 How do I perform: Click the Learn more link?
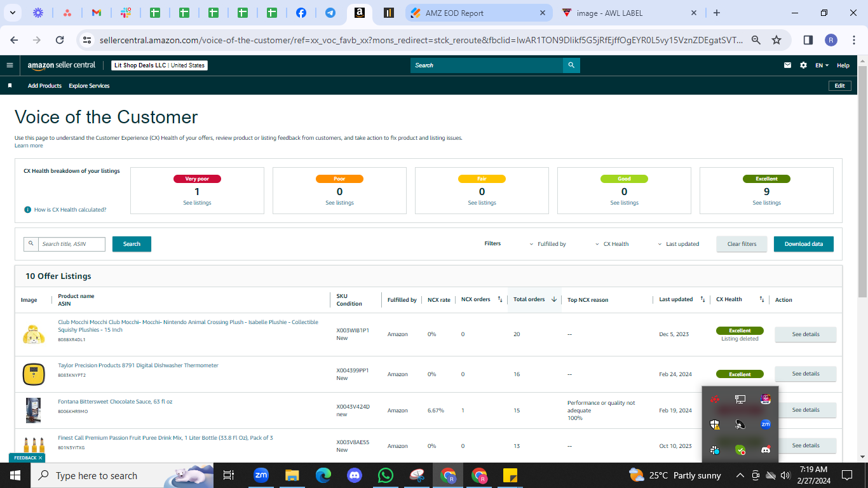(x=29, y=146)
